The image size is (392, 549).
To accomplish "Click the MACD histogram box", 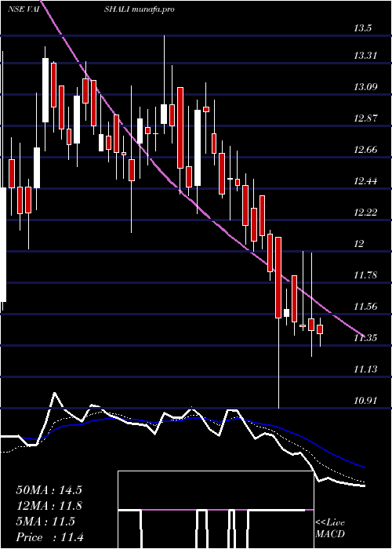I will [216, 510].
